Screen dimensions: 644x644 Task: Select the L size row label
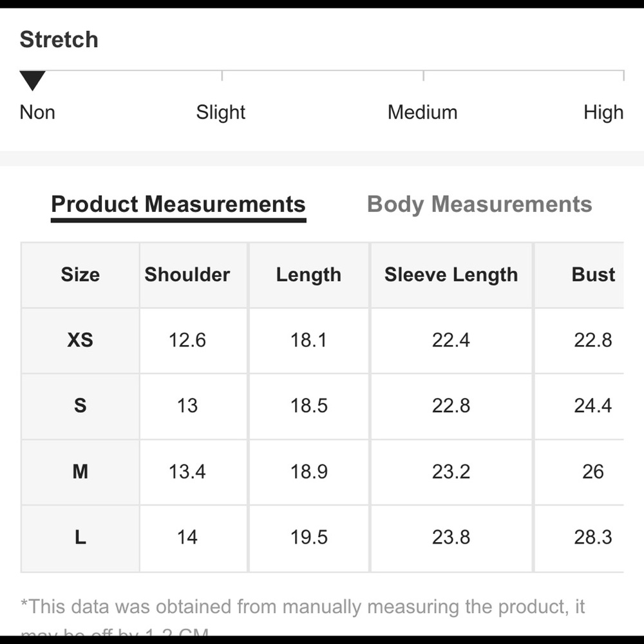point(80,537)
